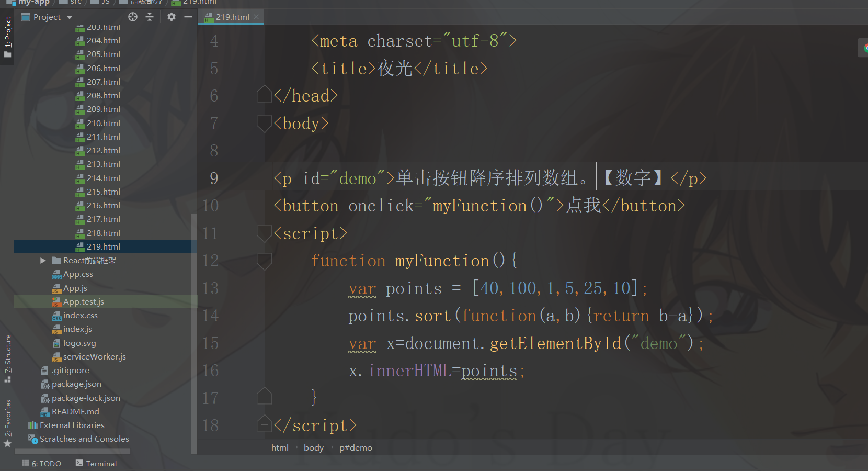
Task: Collapse the </head> fold marker on line 6
Action: (x=265, y=94)
